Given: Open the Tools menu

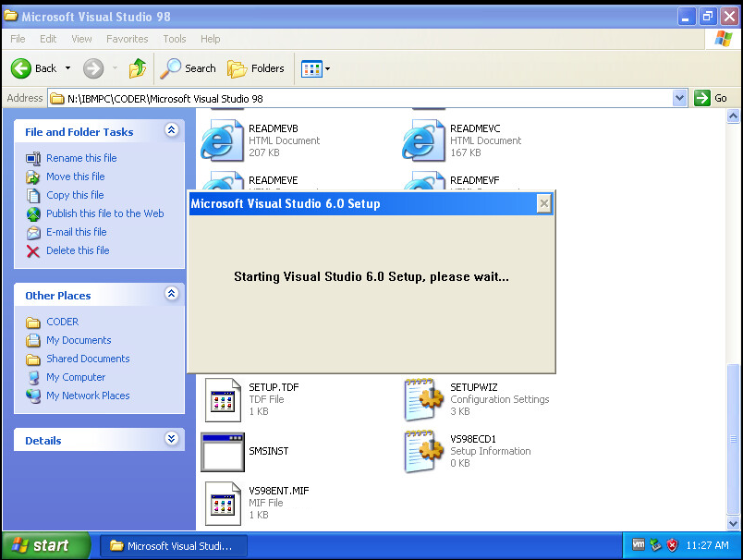Looking at the screenshot, I should pos(175,39).
